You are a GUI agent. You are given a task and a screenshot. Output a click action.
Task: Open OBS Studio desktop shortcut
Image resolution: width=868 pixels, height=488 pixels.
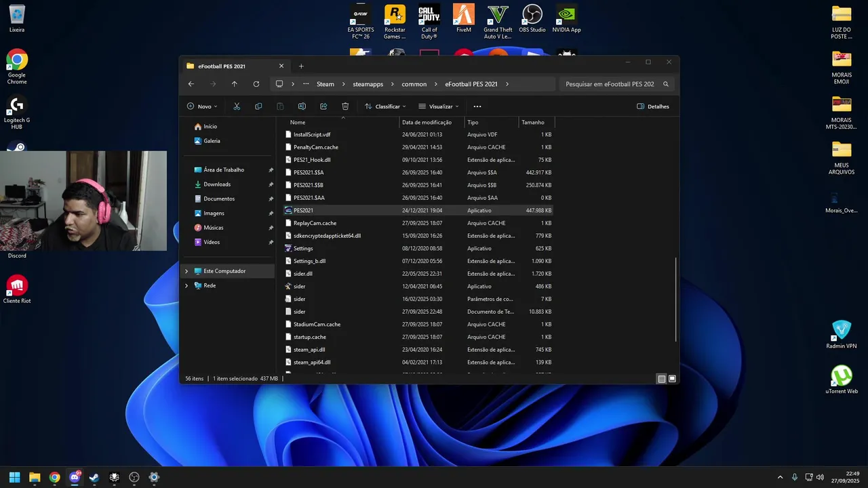point(532,19)
